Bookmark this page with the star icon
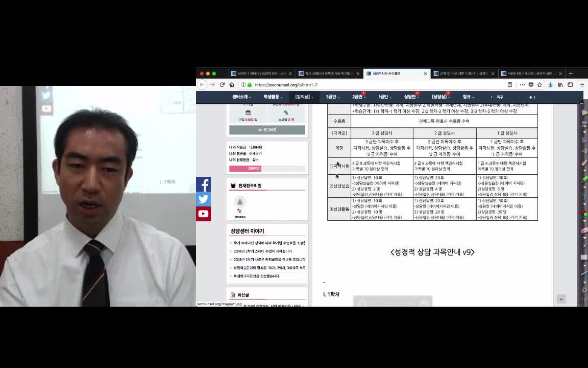The width and height of the screenshot is (588, 368). [x=540, y=85]
